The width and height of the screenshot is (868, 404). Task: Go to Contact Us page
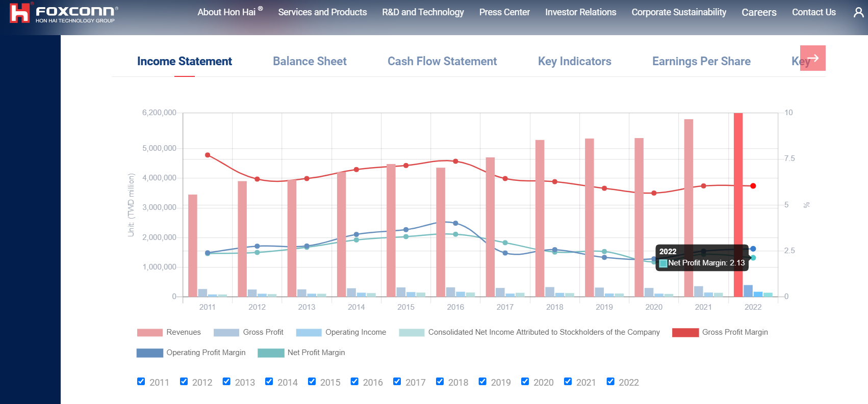814,12
